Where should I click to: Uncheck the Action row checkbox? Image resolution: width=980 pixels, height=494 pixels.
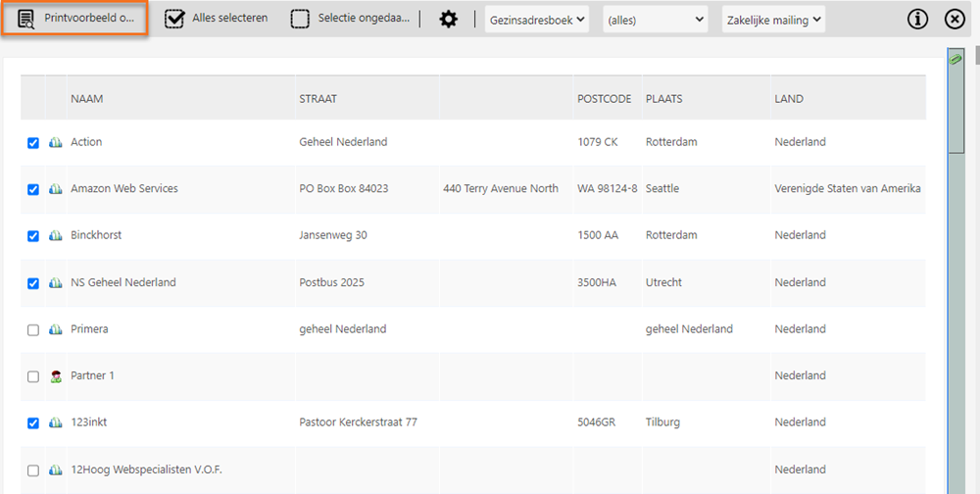(33, 142)
